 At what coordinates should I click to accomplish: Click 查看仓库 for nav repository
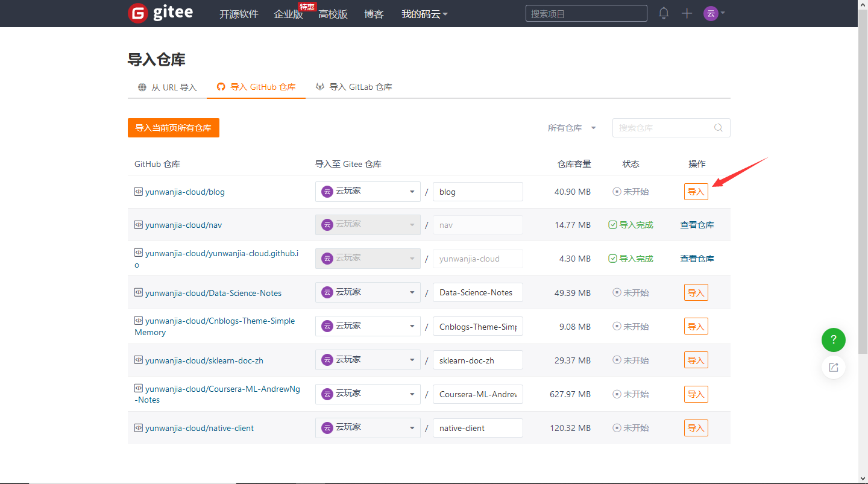pos(697,225)
